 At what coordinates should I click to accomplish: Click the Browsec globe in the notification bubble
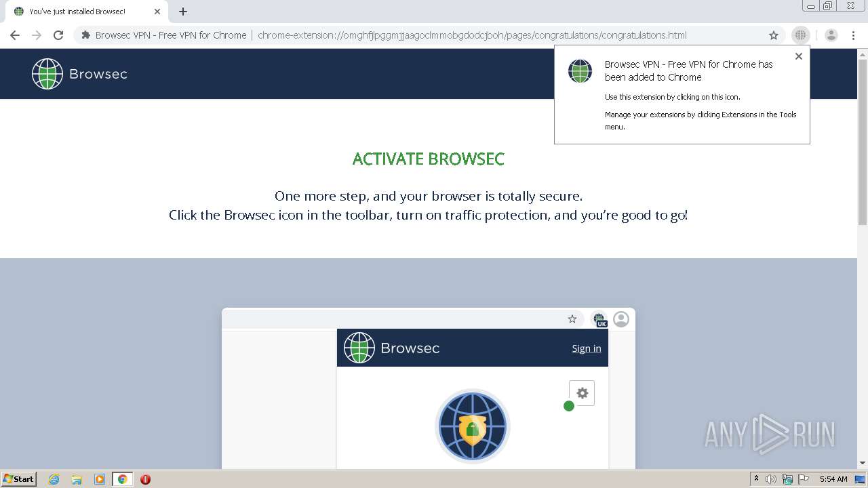[x=580, y=71]
